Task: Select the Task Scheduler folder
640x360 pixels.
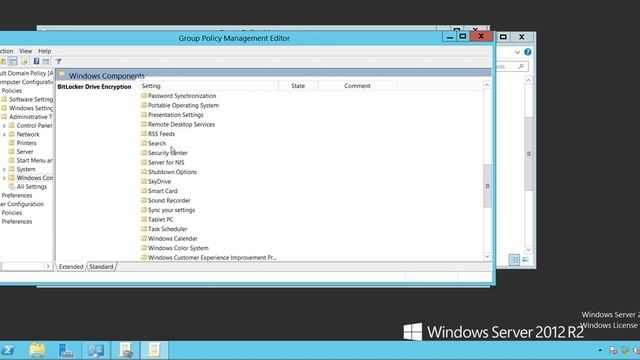Action: tap(167, 229)
